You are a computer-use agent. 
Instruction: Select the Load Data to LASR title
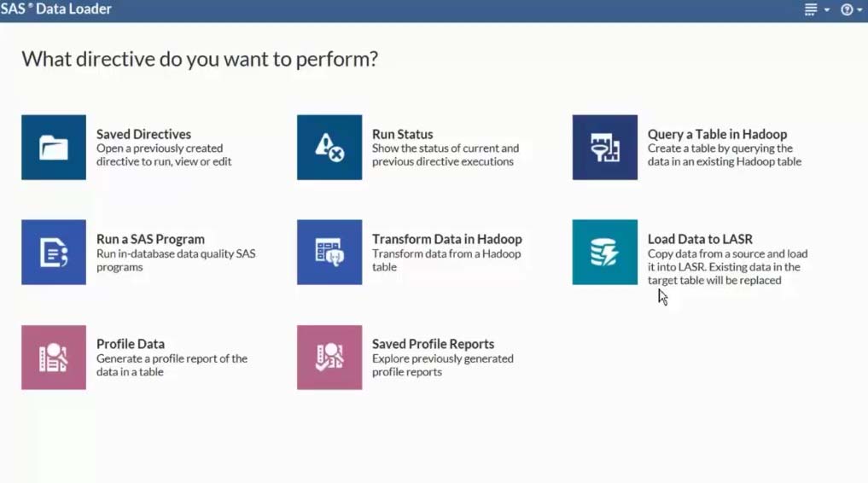tap(700, 239)
